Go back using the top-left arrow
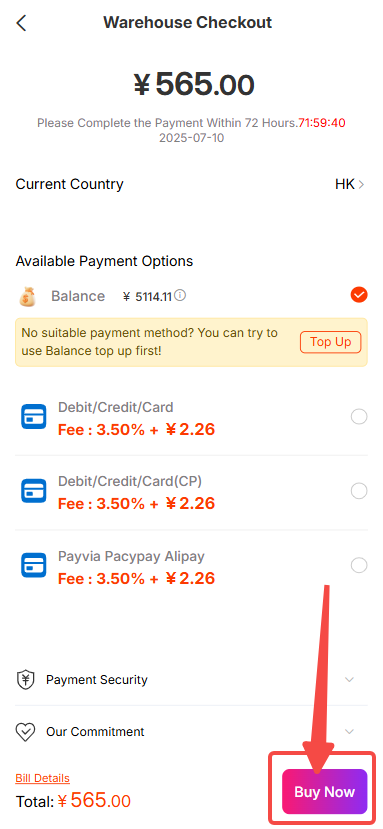 tap(21, 23)
